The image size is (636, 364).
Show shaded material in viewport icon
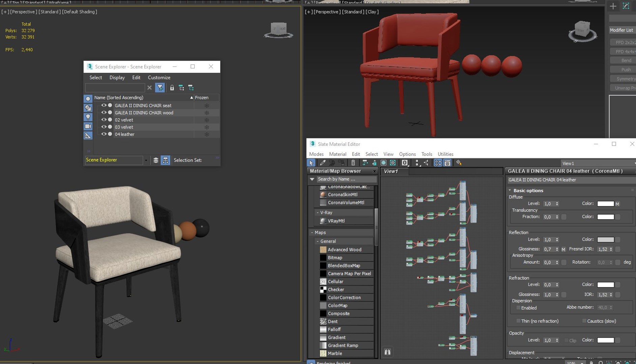click(x=383, y=163)
